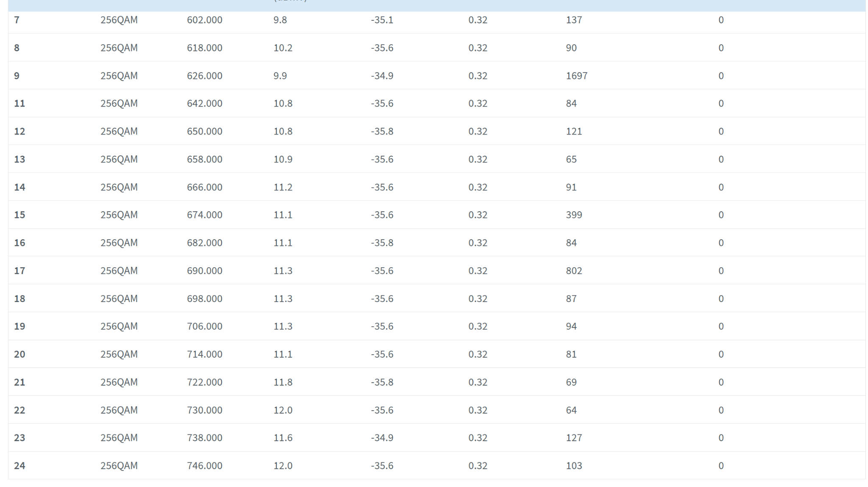Select frequency 642.000 cell
This screenshot has width=868, height=487.
click(204, 104)
